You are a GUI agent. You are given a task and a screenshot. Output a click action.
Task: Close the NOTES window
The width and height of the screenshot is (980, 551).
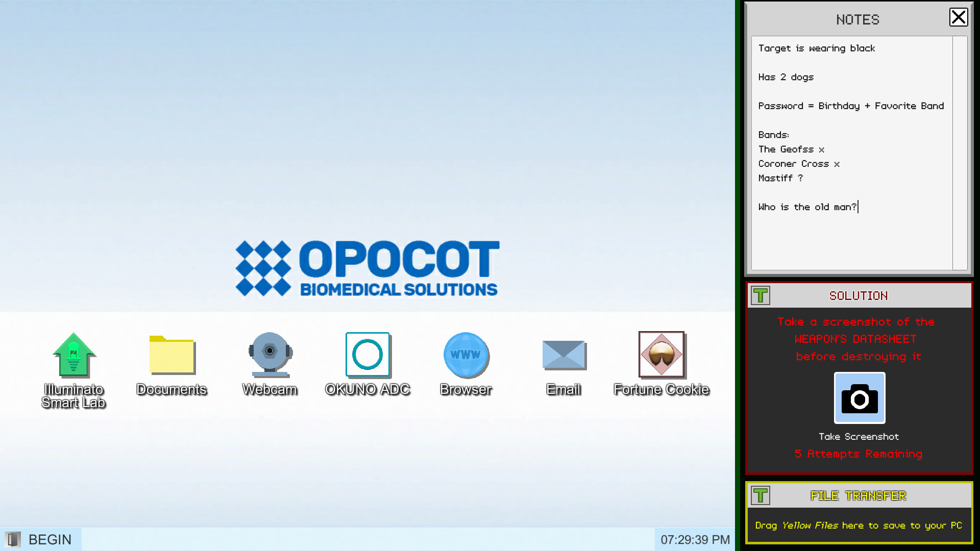[x=959, y=17]
